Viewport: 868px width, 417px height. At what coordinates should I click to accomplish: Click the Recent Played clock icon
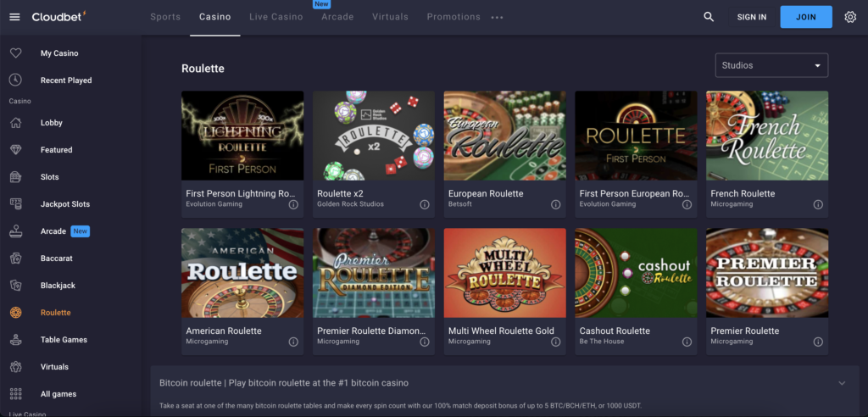(15, 81)
